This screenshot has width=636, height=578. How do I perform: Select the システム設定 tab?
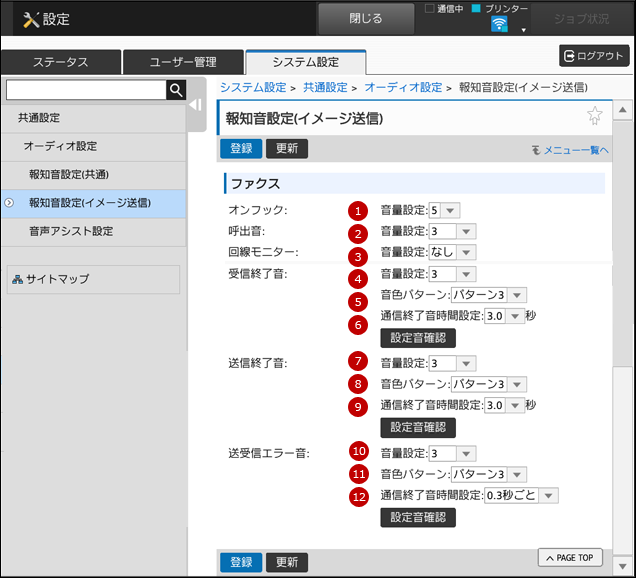tap(306, 62)
